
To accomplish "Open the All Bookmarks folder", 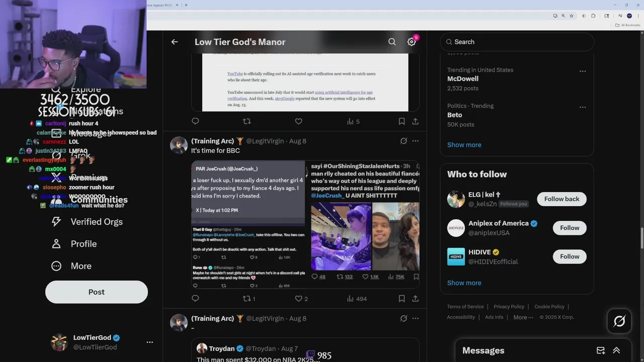I will click(x=627, y=25).
